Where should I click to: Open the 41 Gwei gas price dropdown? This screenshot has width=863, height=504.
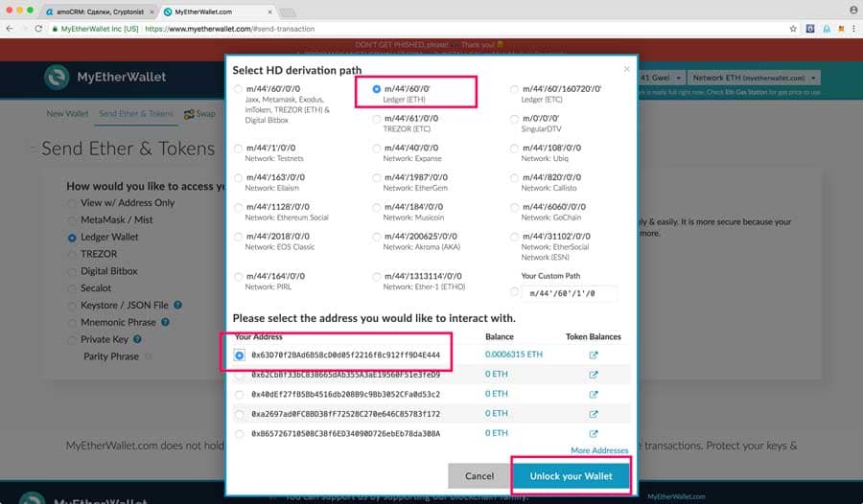coord(661,78)
